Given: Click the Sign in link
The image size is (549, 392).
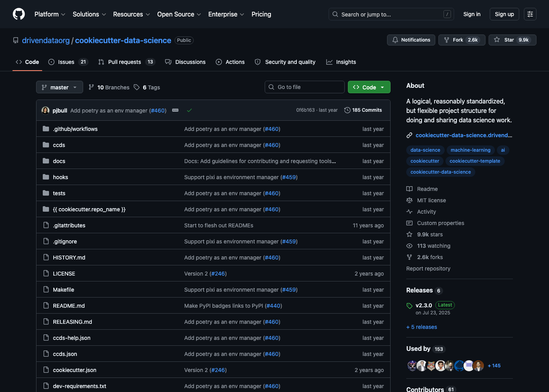Looking at the screenshot, I should (x=472, y=14).
